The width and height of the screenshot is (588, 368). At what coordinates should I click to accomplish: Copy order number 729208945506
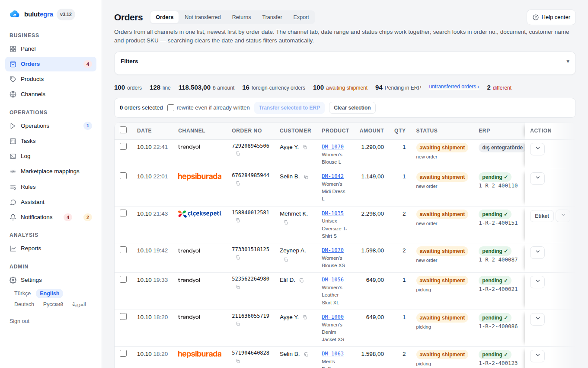point(238,154)
